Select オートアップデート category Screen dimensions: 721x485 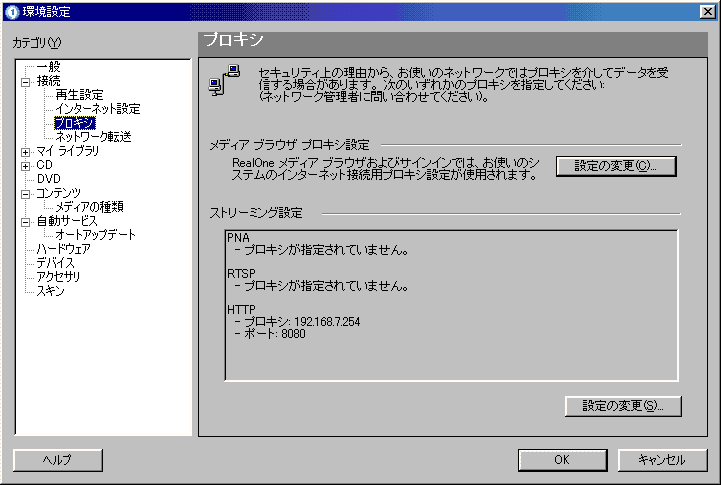point(95,235)
